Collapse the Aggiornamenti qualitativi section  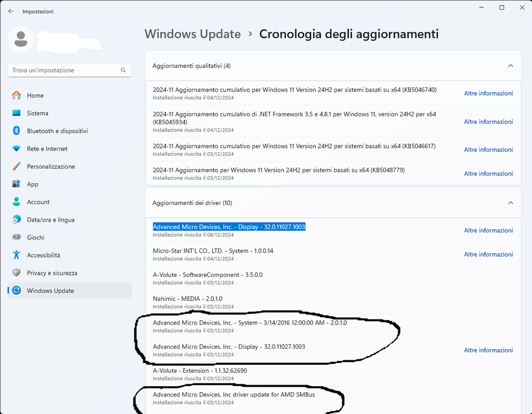[x=510, y=66]
